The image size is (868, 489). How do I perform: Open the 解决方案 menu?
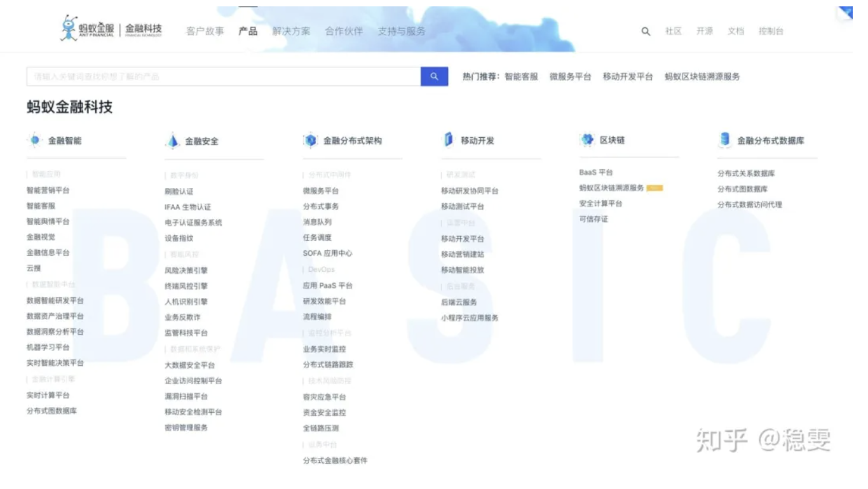click(x=291, y=31)
